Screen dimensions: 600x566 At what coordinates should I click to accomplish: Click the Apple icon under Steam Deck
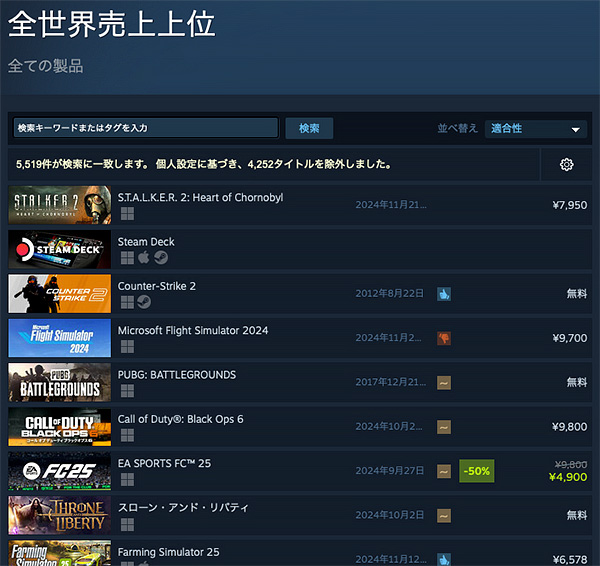143,258
